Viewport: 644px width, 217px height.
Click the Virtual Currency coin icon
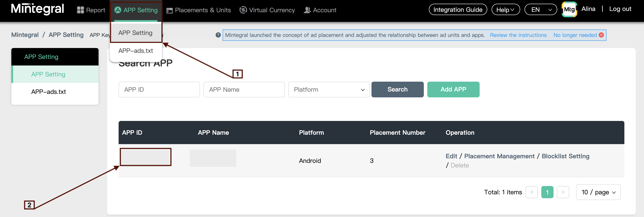point(243,10)
